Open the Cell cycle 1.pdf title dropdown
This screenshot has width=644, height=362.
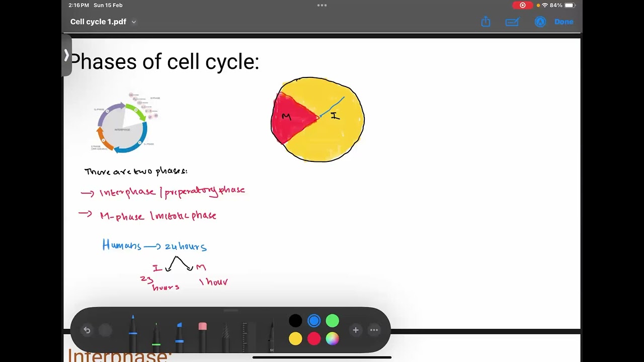coord(103,22)
